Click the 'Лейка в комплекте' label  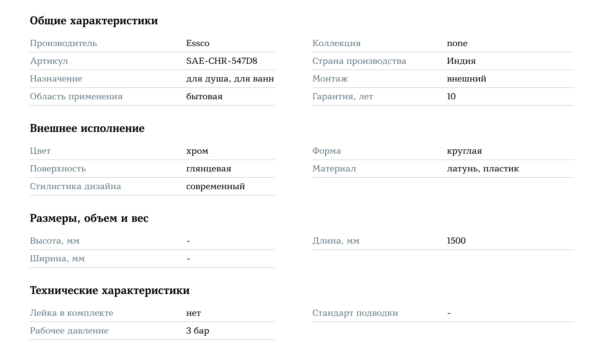click(71, 313)
